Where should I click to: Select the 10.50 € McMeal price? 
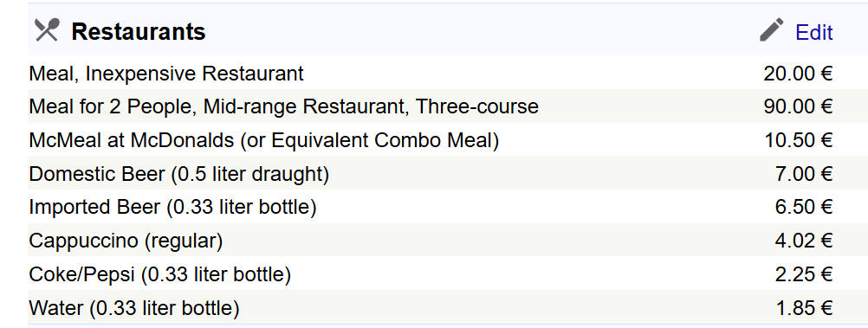(x=798, y=140)
